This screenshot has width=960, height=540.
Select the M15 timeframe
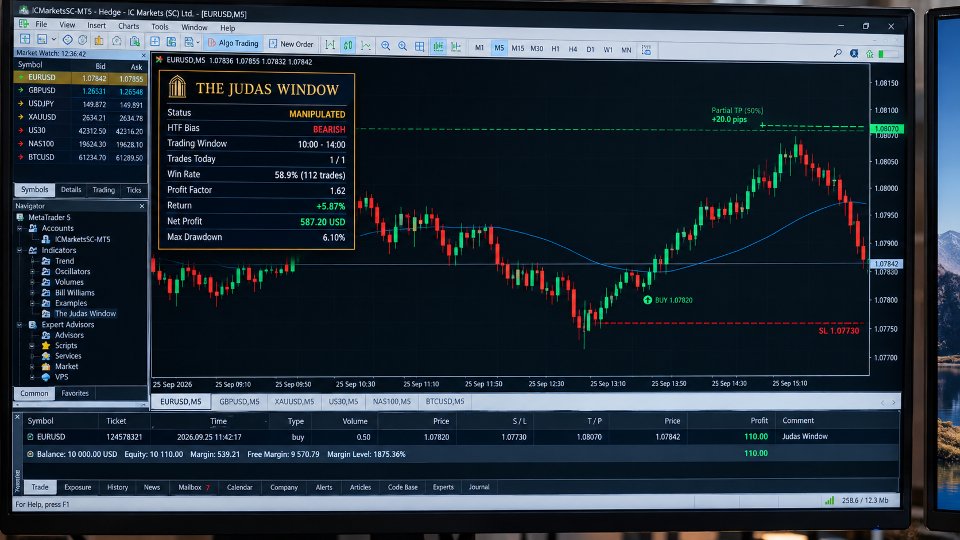[x=518, y=48]
